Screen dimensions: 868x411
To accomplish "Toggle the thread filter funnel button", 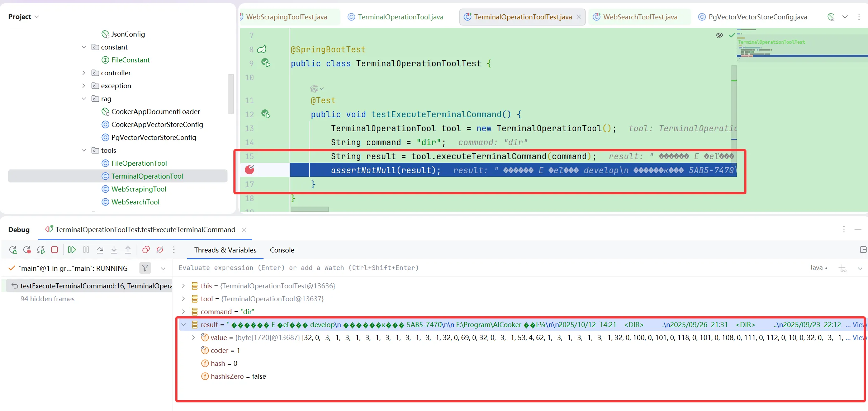I will tap(145, 268).
